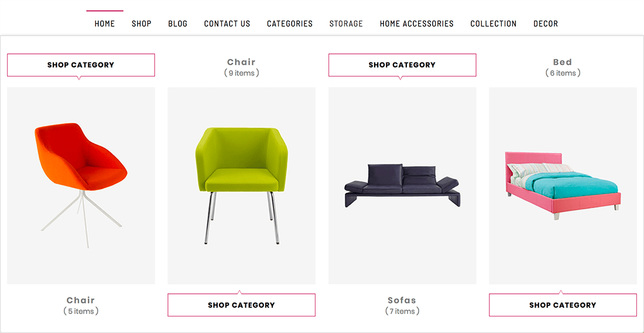The width and height of the screenshot is (644, 333).
Task: Click Contact Us in navigation
Action: tap(227, 24)
